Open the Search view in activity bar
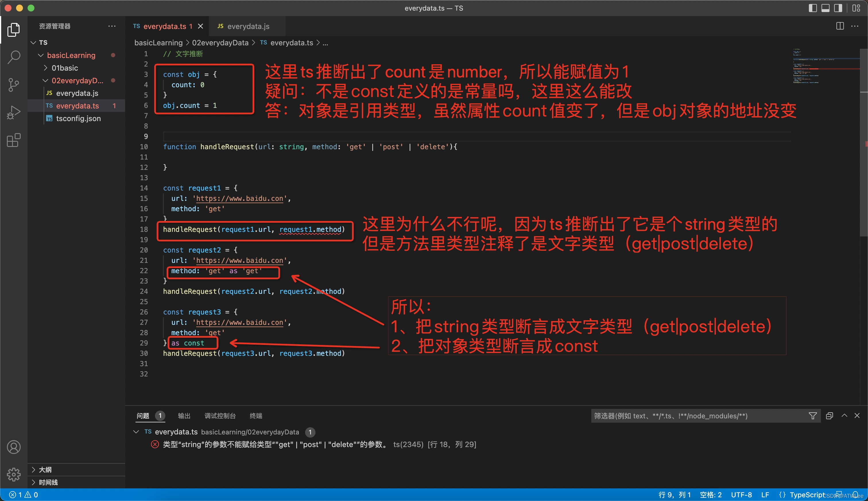868x501 pixels. [x=14, y=57]
